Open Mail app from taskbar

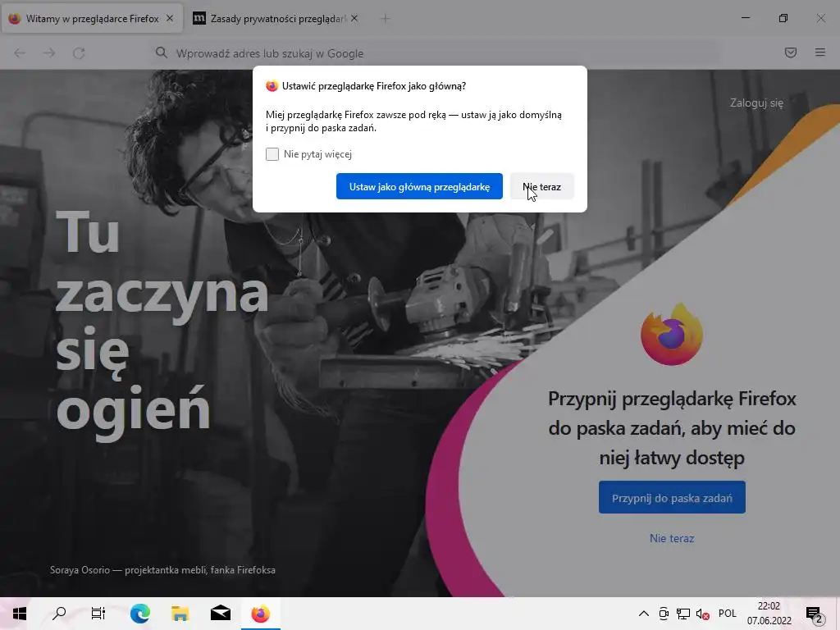tap(220, 614)
